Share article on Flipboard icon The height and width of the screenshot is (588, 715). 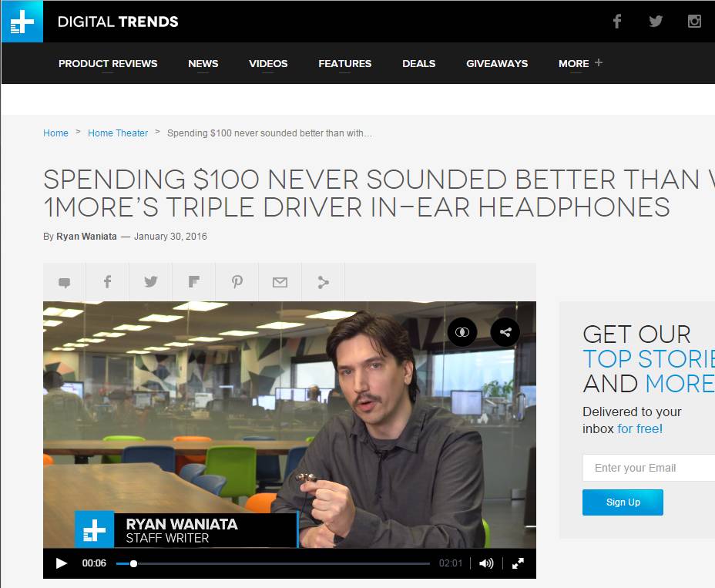[x=193, y=282]
